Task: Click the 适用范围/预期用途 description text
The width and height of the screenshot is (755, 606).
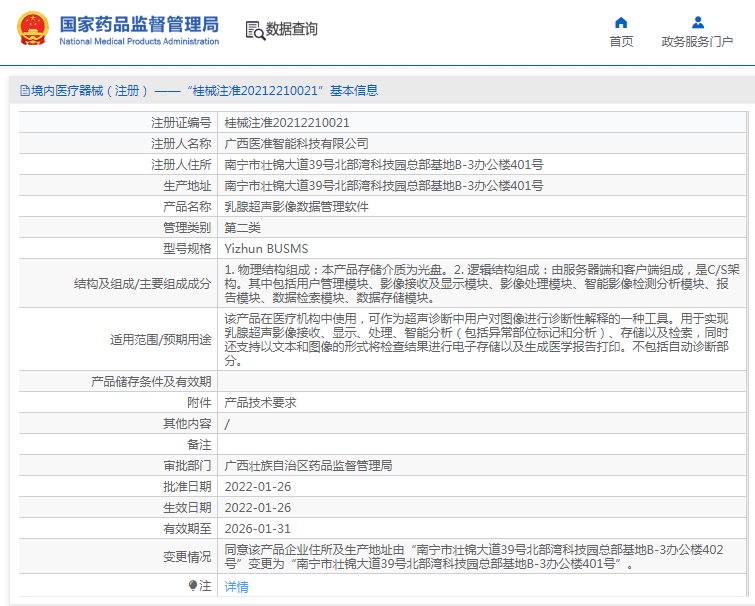Action: coord(477,339)
